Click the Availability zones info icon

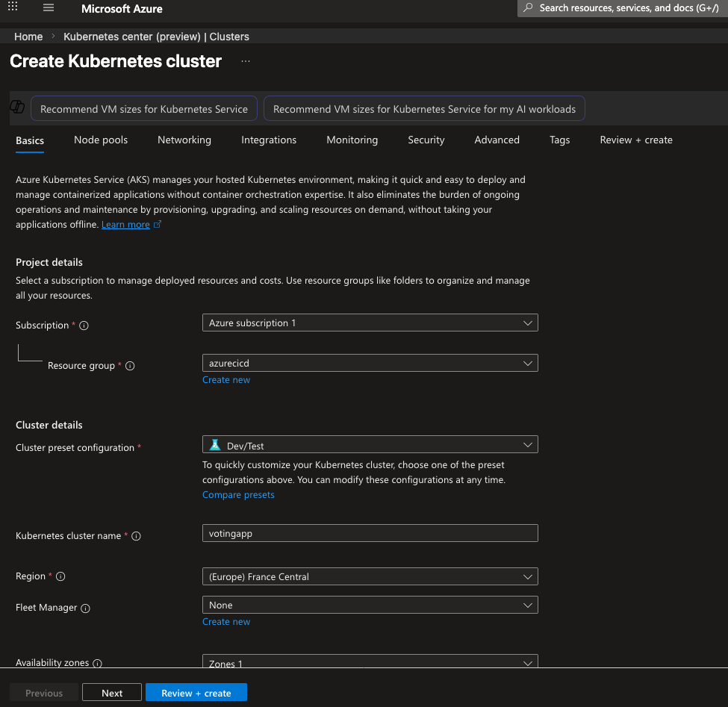click(97, 663)
